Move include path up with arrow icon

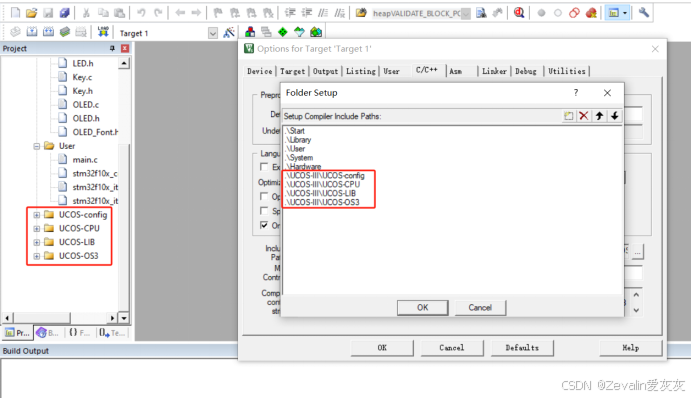pos(599,116)
